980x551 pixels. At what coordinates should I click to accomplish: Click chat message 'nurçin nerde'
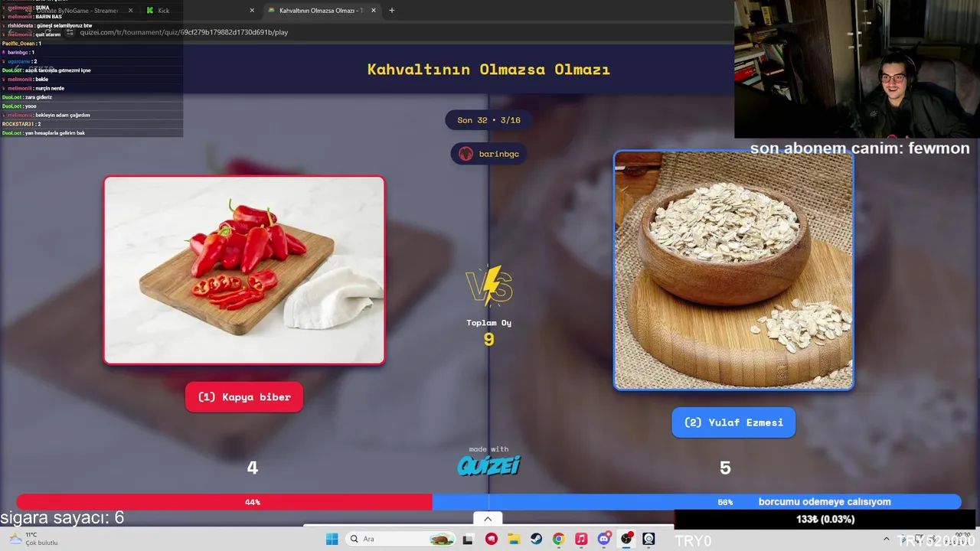click(x=50, y=88)
